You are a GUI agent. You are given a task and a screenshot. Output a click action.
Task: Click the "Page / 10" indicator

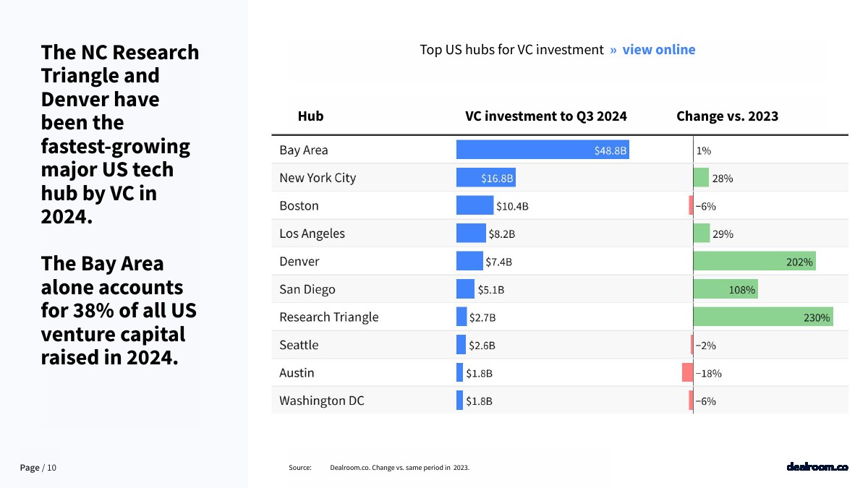click(38, 468)
